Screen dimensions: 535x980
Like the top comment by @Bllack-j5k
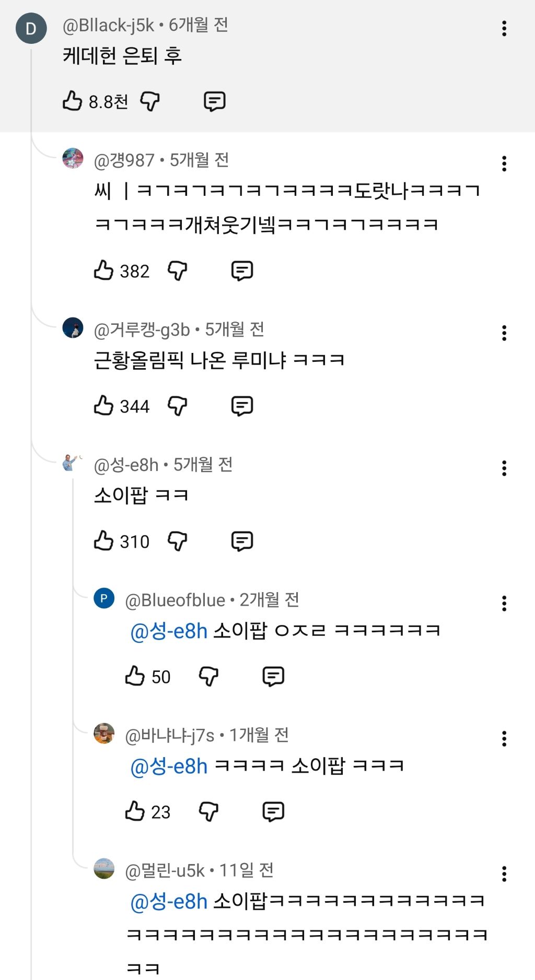coord(73,101)
